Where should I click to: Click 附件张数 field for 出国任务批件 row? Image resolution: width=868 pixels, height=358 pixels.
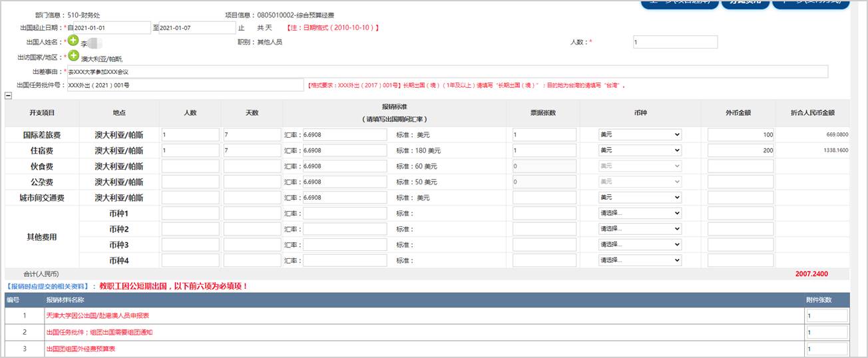(x=827, y=332)
